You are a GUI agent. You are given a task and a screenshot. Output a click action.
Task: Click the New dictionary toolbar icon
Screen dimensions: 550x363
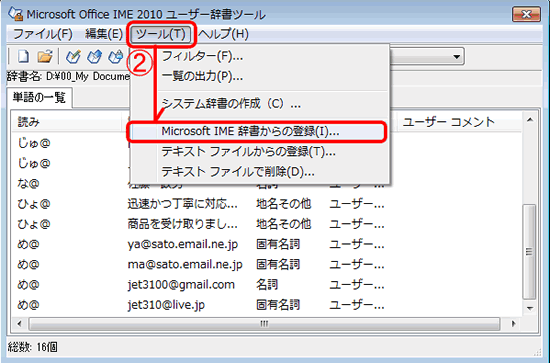pos(23,56)
